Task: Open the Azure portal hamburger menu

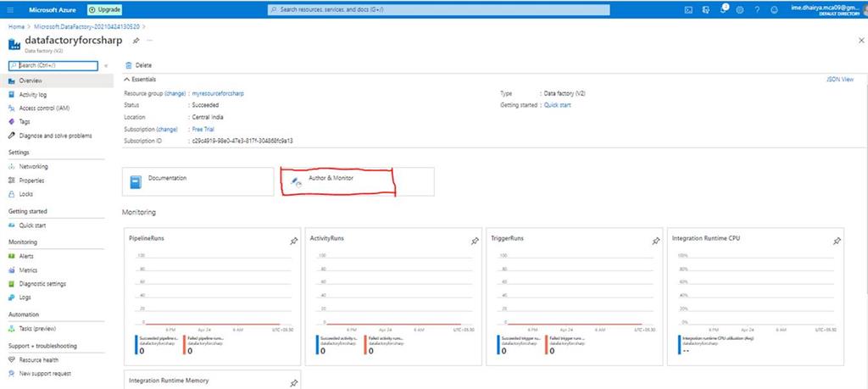Action: point(11,10)
